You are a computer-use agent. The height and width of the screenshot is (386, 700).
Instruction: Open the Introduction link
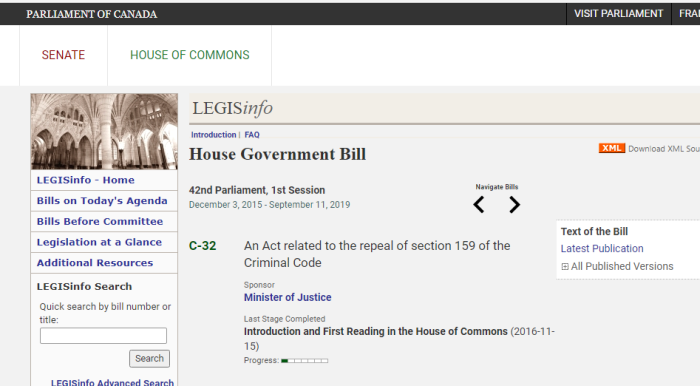(x=213, y=135)
